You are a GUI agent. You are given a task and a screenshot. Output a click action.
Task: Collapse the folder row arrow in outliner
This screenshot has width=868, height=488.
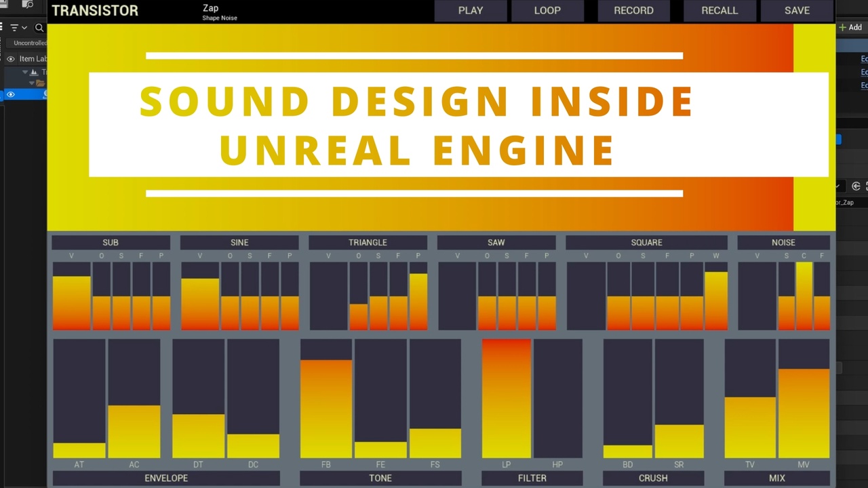point(31,83)
